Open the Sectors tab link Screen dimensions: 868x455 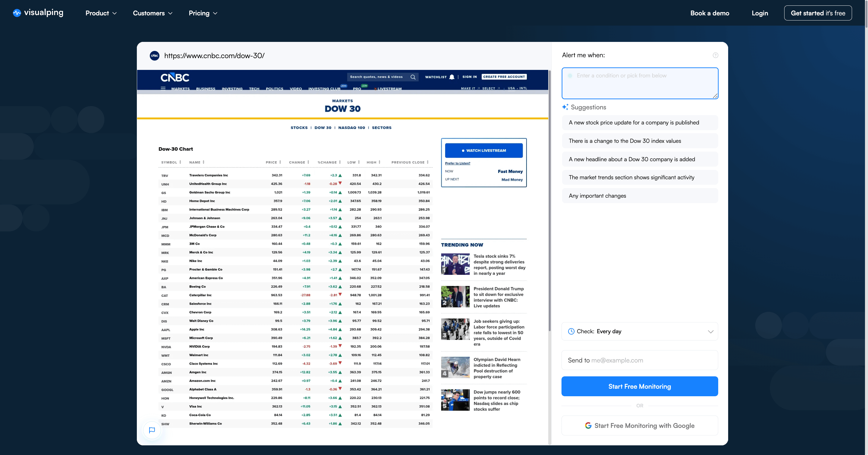point(382,128)
